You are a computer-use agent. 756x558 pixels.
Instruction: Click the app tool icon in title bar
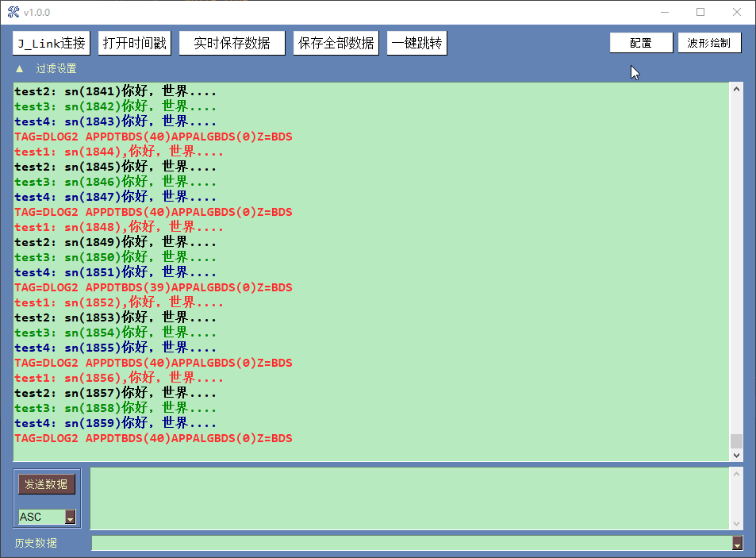13,12
